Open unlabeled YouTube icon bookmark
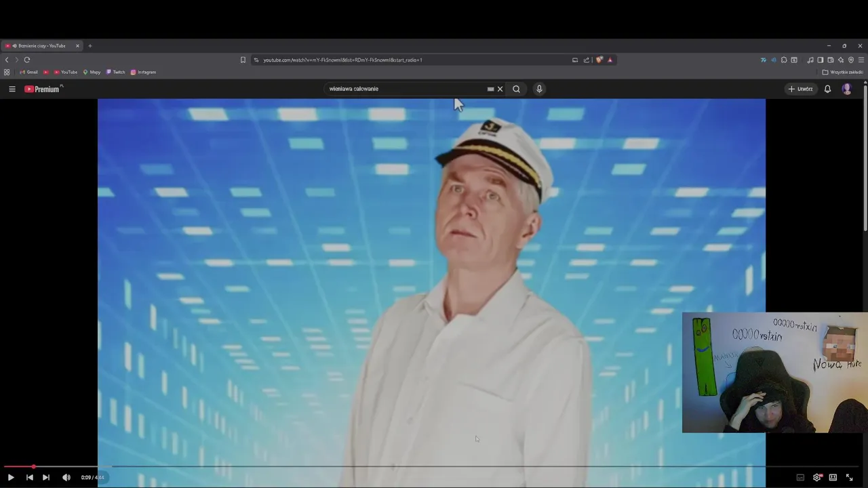 (46, 72)
